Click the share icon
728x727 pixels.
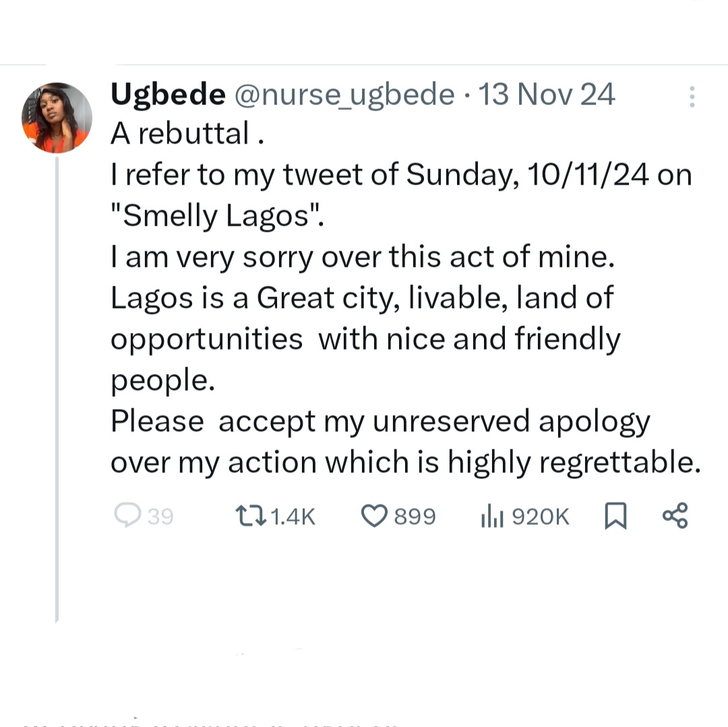tap(675, 515)
